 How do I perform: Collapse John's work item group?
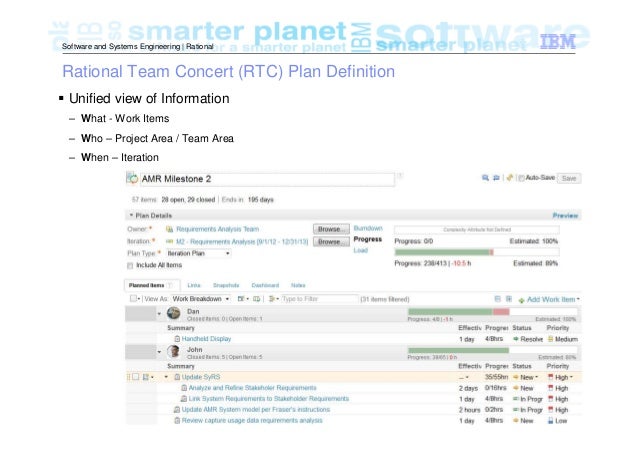tap(159, 352)
